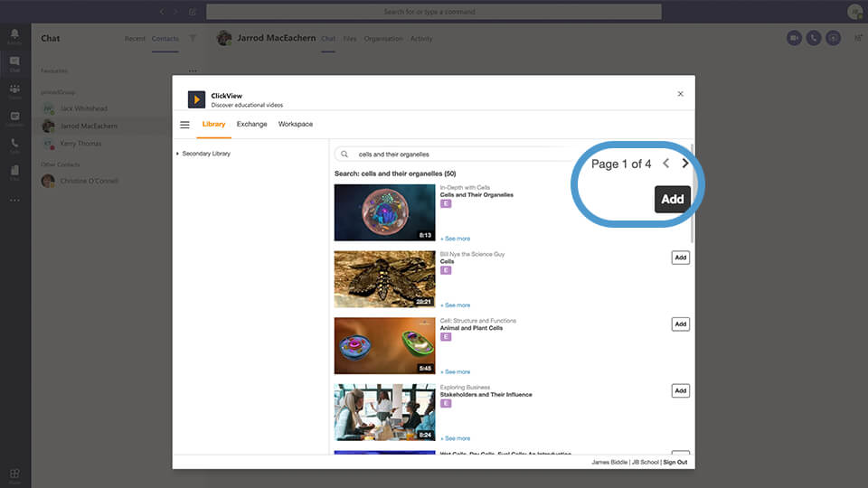Expand the Secondary Library tree item

(177, 155)
